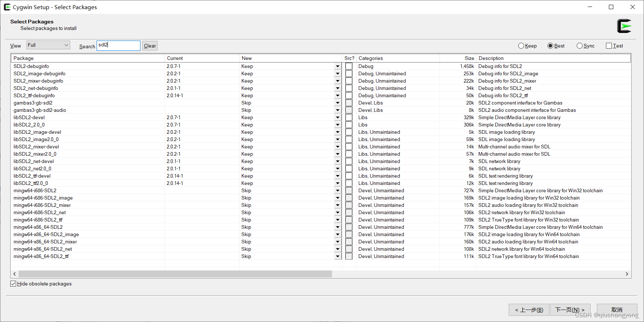Open New dropdown for mingw64-i686-SDL2
The height and width of the screenshot is (322, 644).
338,190
